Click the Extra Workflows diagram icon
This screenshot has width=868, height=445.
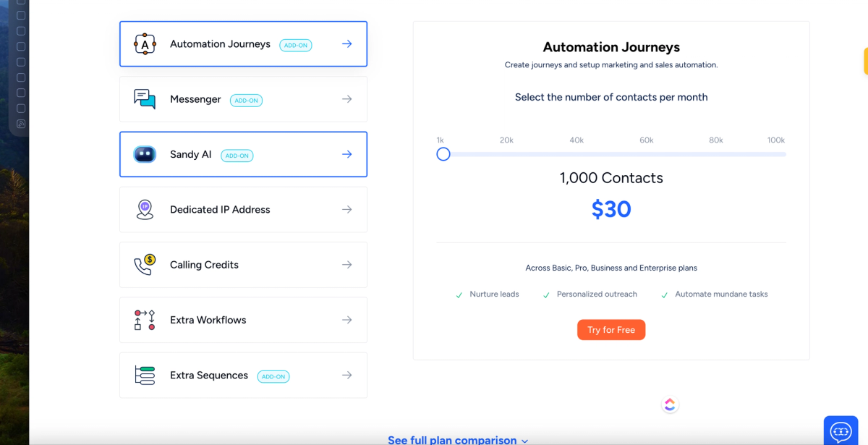(x=145, y=320)
